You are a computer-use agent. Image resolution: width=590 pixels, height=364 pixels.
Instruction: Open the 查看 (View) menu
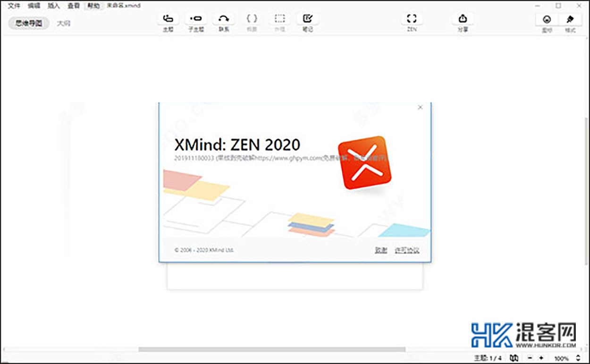[x=74, y=6]
